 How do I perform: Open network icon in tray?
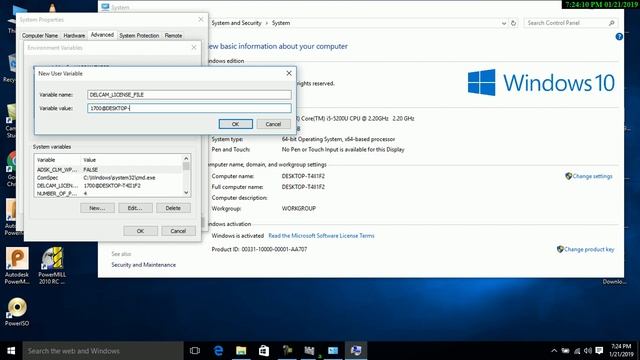tap(577, 351)
